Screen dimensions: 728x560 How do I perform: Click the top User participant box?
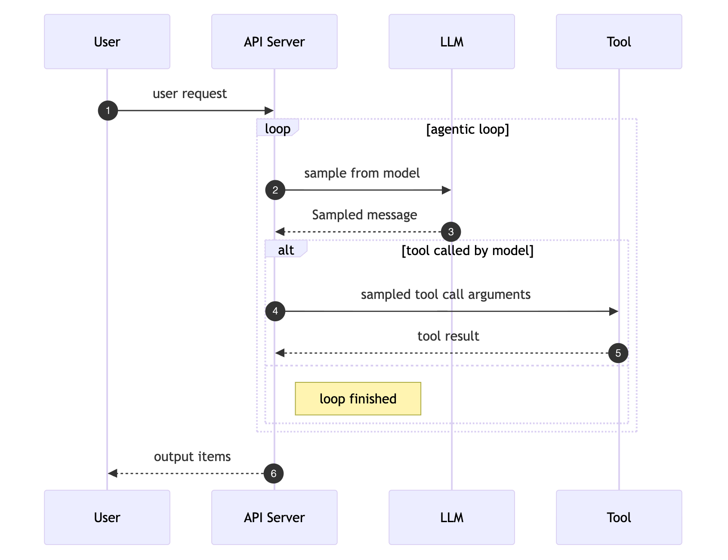[x=107, y=41]
